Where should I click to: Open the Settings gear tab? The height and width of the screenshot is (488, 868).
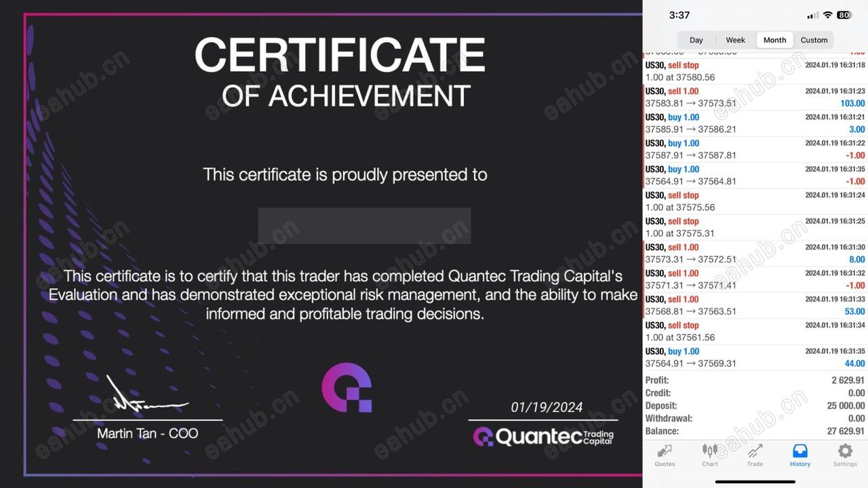coord(845,451)
